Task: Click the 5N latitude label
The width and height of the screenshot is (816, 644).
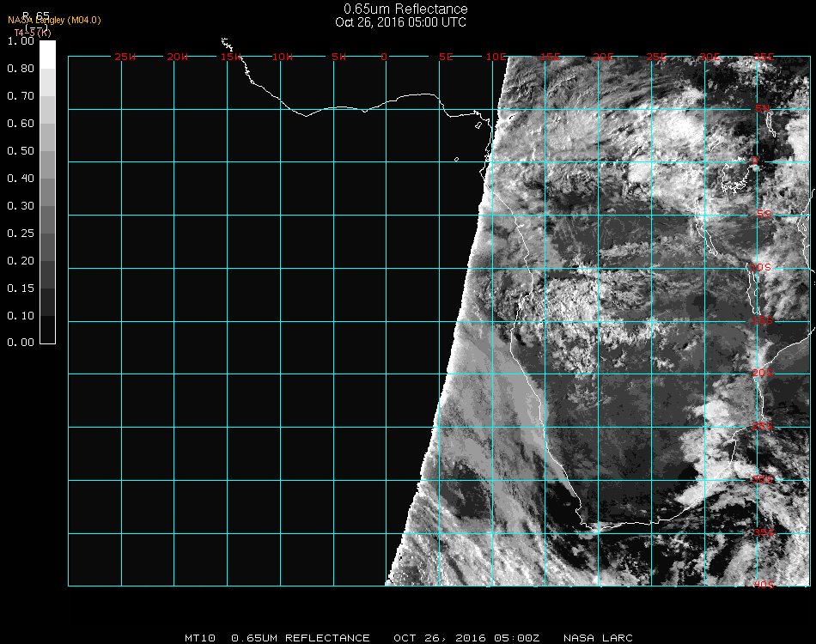Action: (x=763, y=108)
